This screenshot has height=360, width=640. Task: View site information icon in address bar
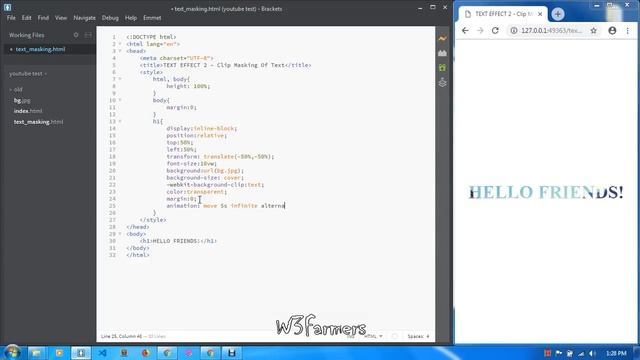coord(514,31)
